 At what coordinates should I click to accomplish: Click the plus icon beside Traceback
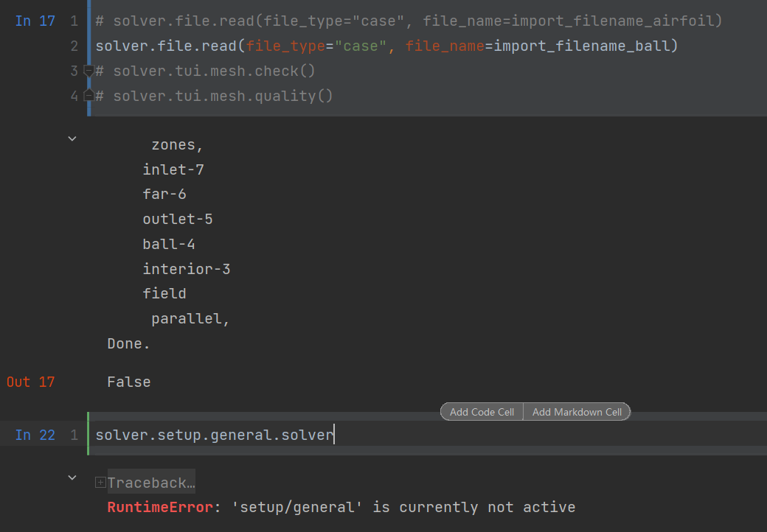click(100, 482)
